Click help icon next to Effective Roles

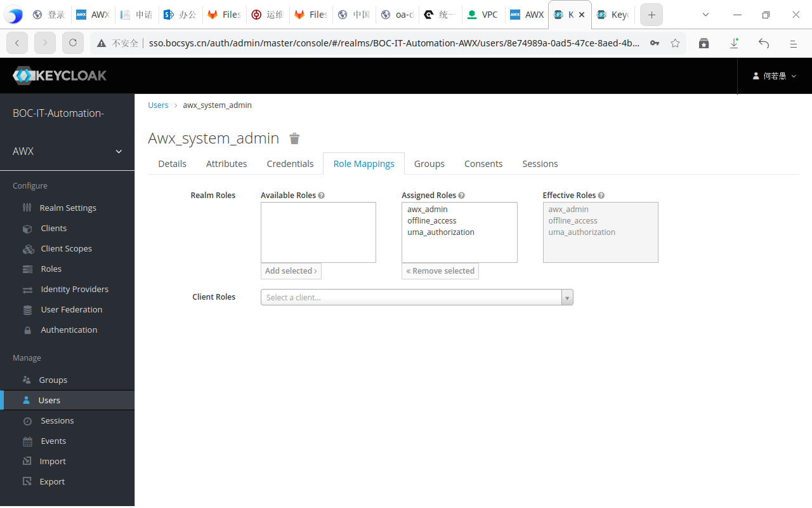(x=601, y=196)
